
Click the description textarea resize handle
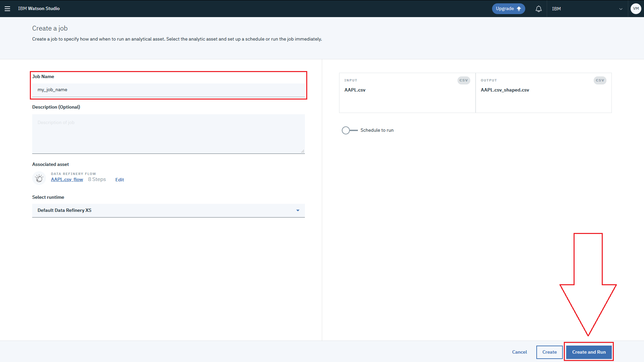click(x=303, y=152)
